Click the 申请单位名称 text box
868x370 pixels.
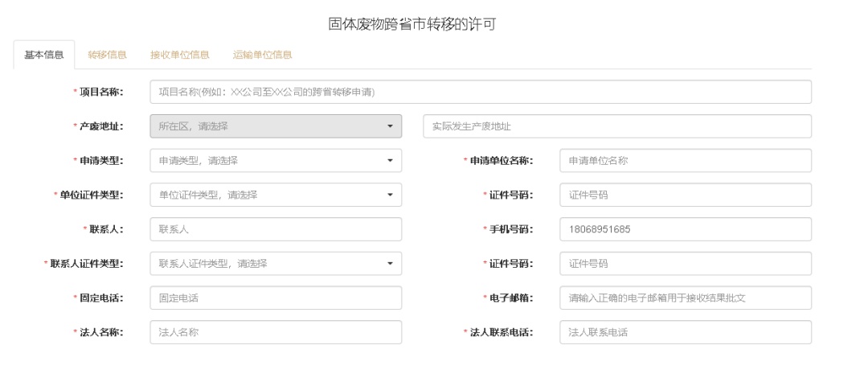click(686, 161)
